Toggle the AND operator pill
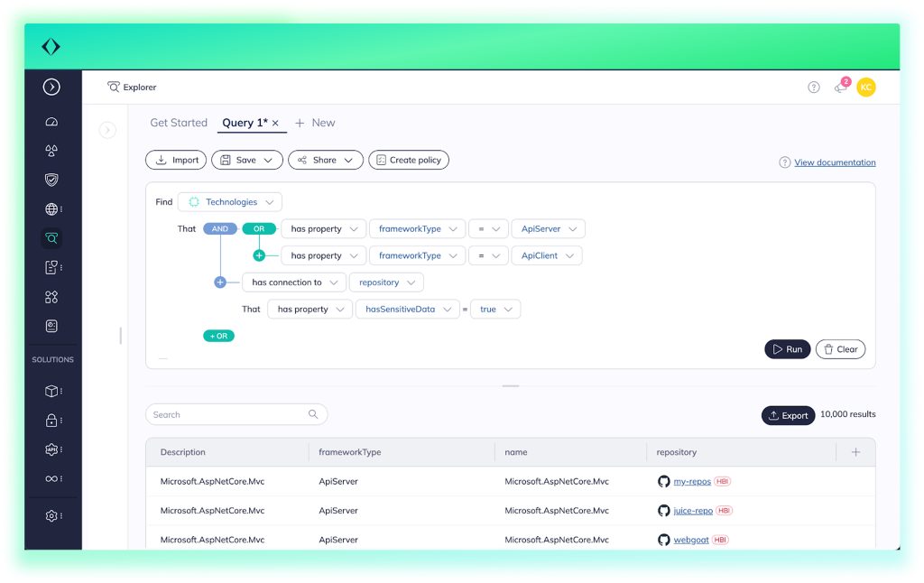The height and width of the screenshot is (583, 924). 220,229
